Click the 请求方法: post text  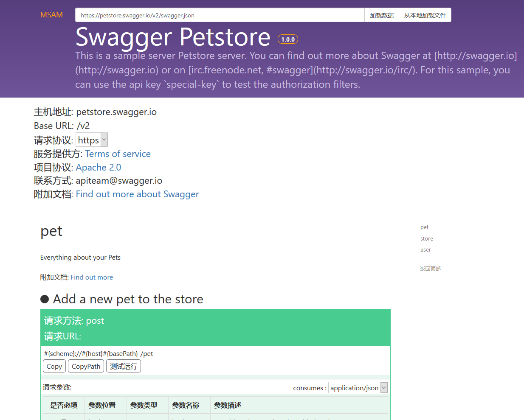74,321
